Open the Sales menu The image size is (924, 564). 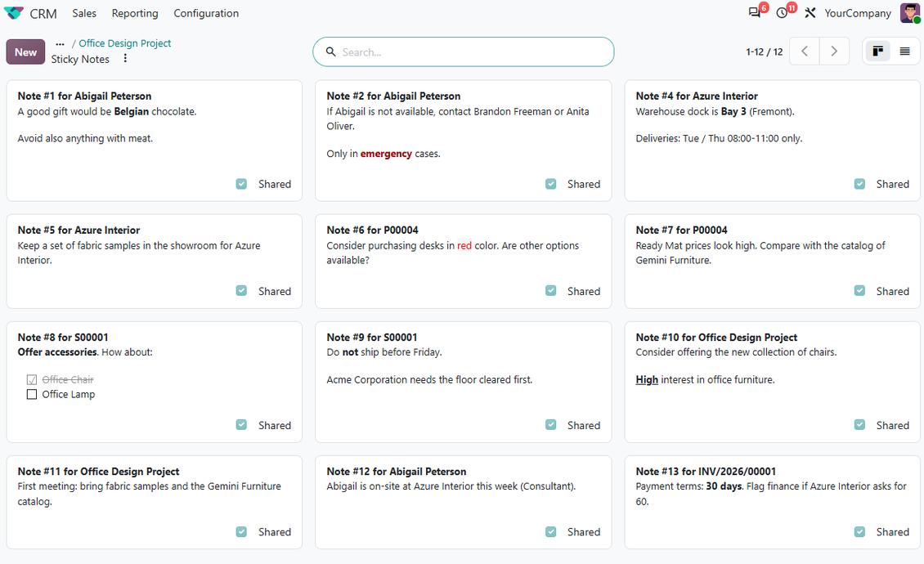point(84,13)
